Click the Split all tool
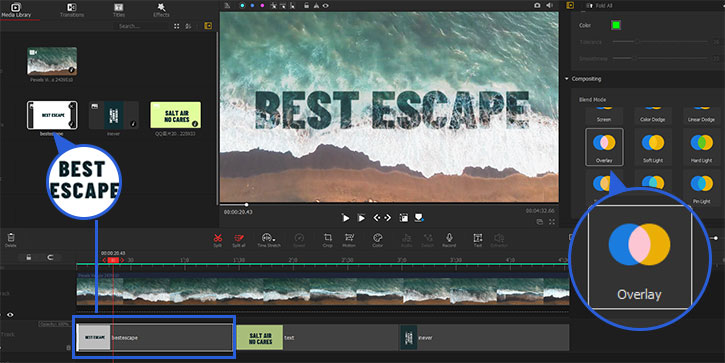The width and height of the screenshot is (725, 363). tap(239, 240)
